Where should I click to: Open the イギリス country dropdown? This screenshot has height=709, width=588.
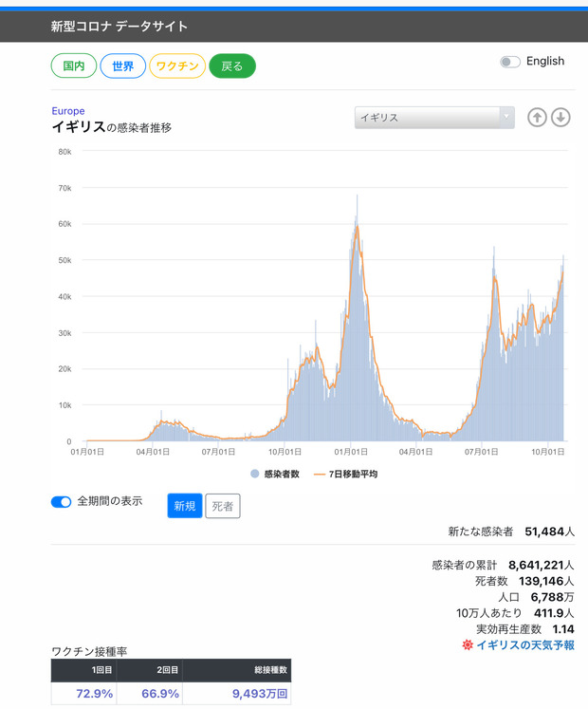tap(434, 118)
